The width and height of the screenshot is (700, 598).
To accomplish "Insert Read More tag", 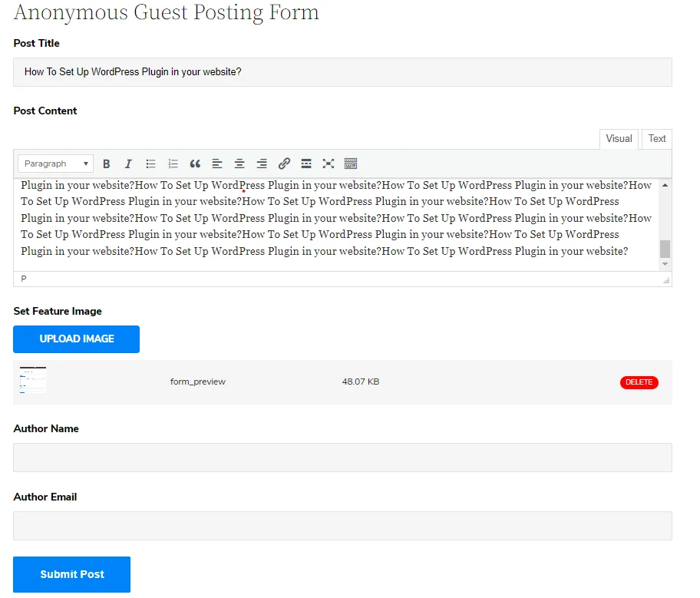I will point(306,164).
